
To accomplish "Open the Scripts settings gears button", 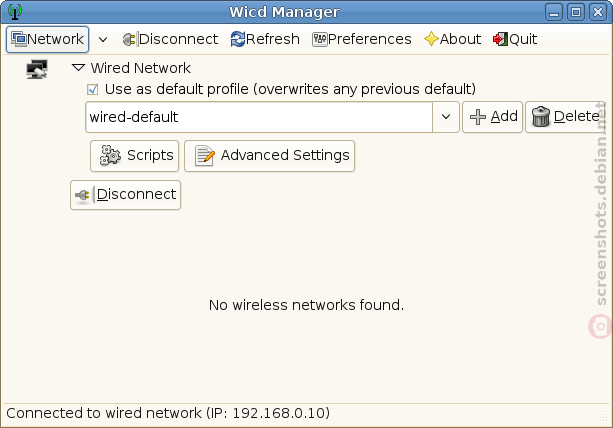I will tap(134, 156).
